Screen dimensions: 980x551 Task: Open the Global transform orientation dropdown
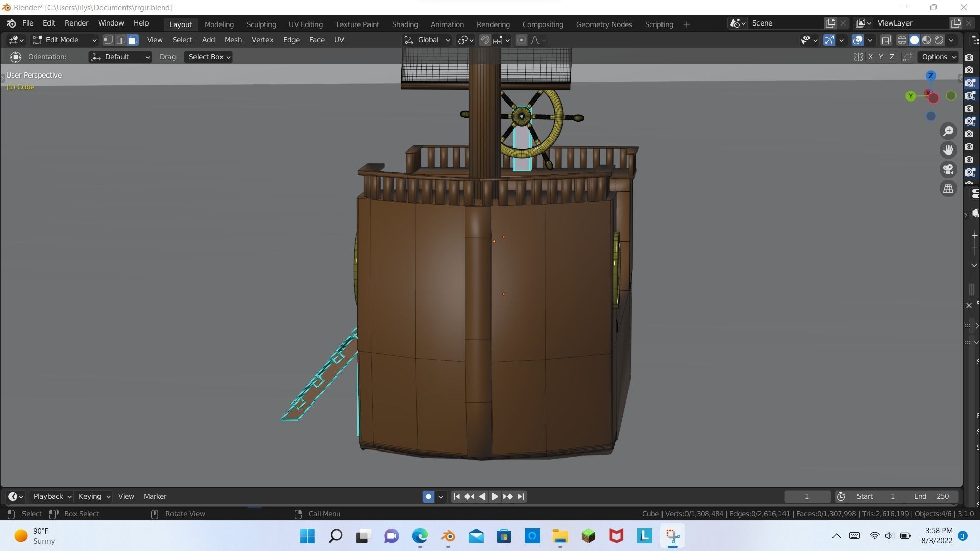(x=427, y=40)
